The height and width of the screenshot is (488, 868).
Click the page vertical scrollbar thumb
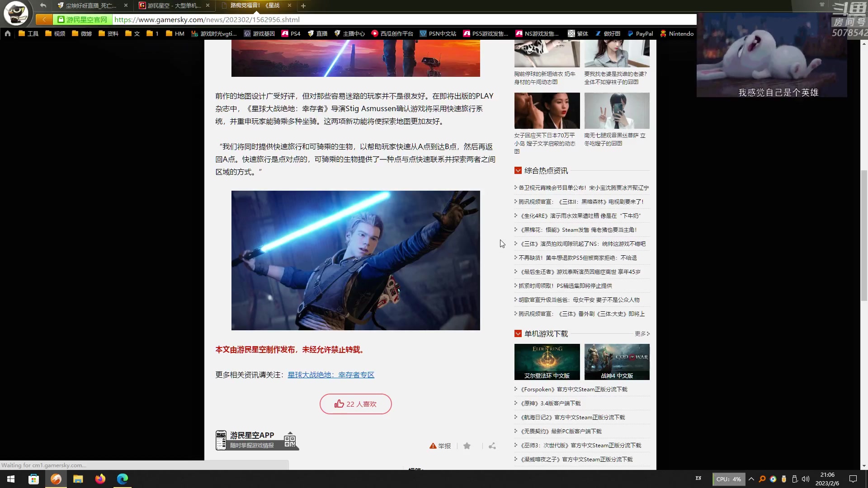click(x=864, y=235)
